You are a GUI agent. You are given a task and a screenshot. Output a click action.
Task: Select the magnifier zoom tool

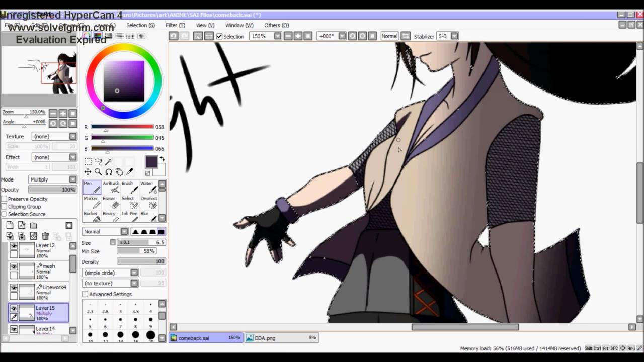point(98,172)
